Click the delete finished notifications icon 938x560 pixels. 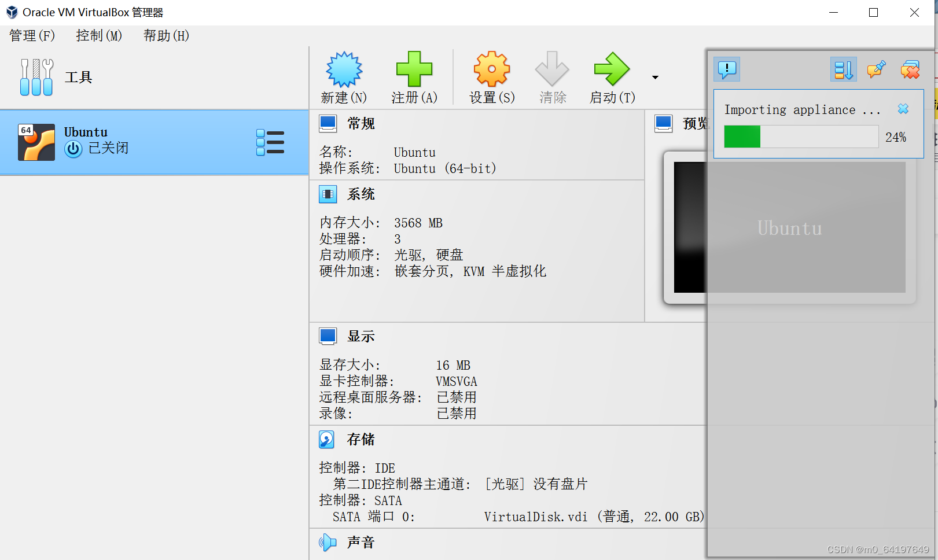[910, 69]
